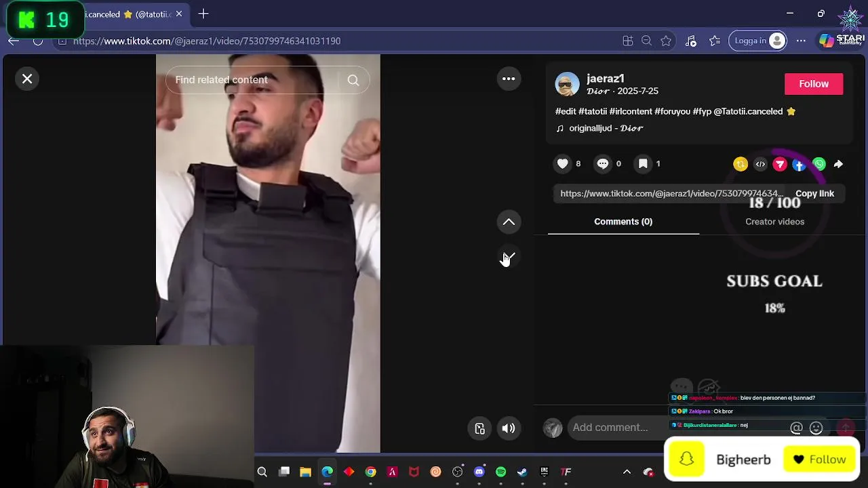
Task: Open the three-dot video options menu
Action: 509,79
